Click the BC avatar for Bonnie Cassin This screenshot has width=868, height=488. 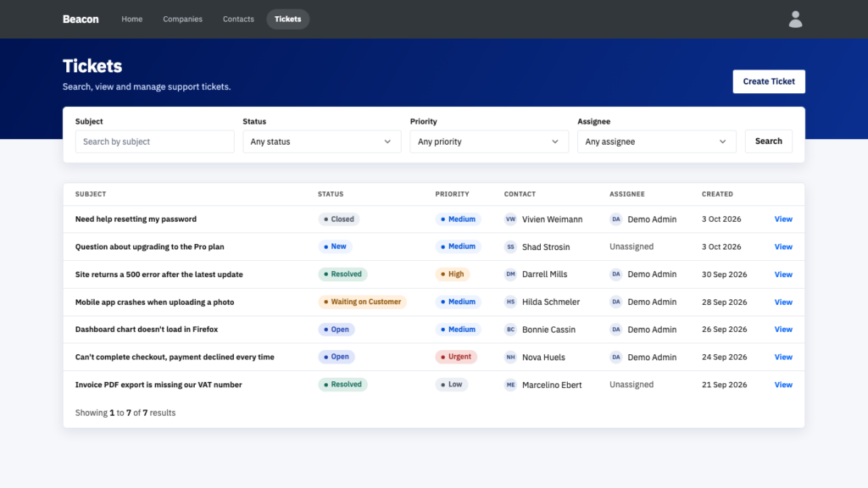click(x=510, y=330)
